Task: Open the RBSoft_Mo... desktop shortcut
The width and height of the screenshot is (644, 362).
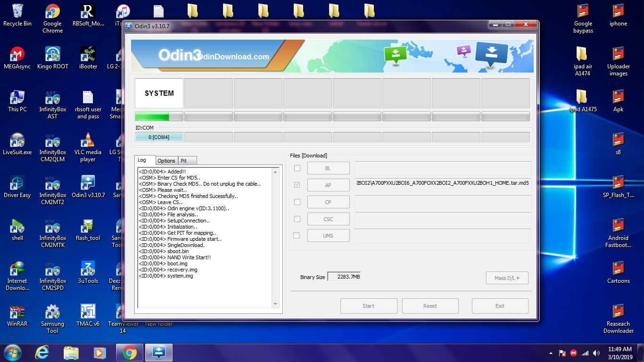Action: (x=88, y=16)
